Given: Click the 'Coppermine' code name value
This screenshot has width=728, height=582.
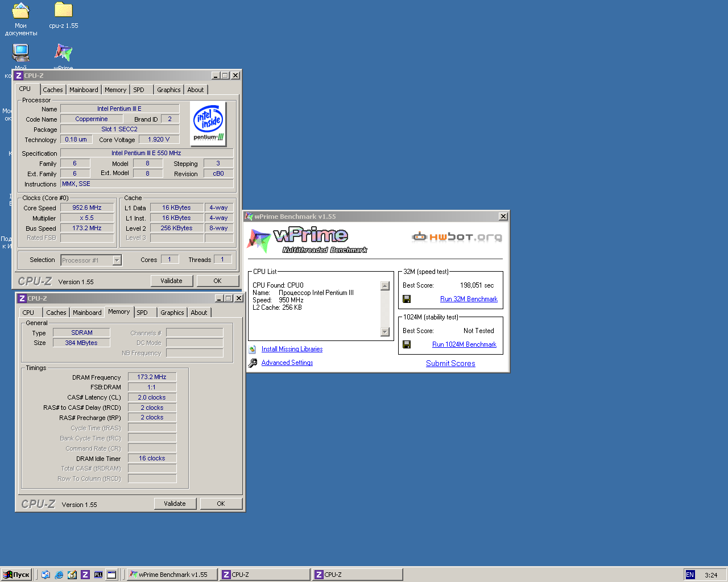Looking at the screenshot, I should click(x=92, y=119).
